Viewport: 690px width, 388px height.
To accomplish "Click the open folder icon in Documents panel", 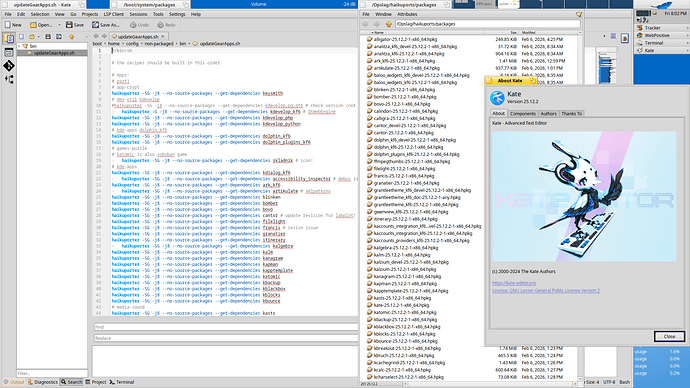I will pyautogui.click(x=32, y=37).
